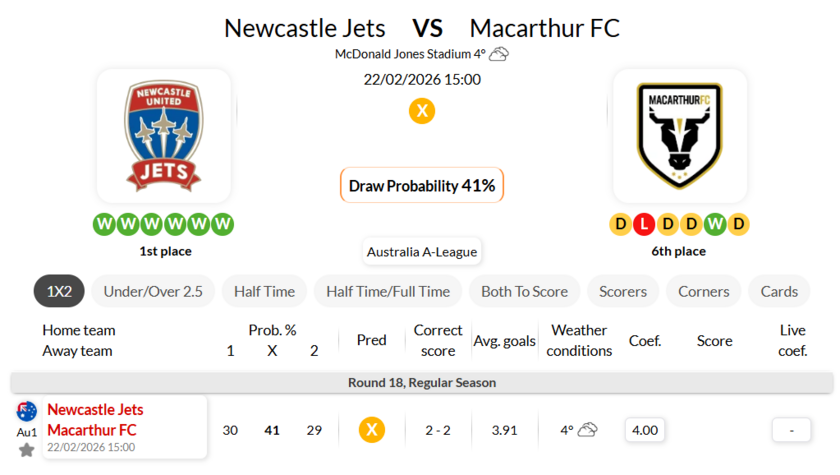Click the Macarthur FC bull crest

pos(679,136)
